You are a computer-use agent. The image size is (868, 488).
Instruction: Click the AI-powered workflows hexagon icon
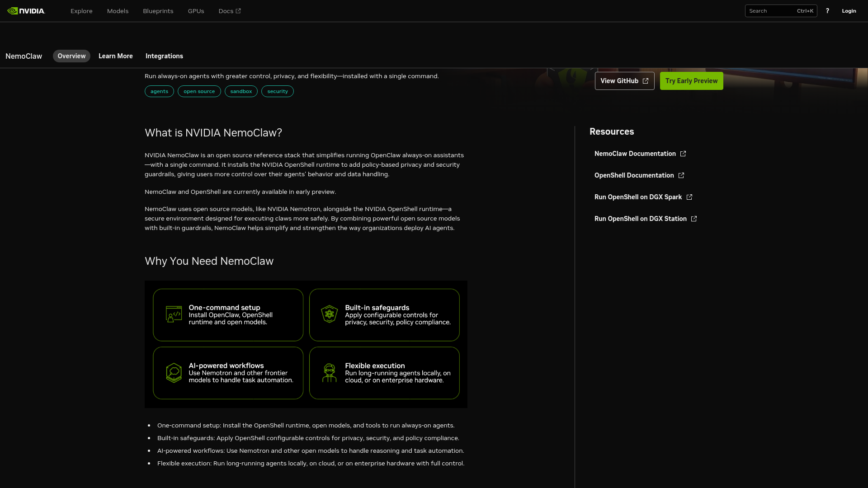click(x=174, y=373)
